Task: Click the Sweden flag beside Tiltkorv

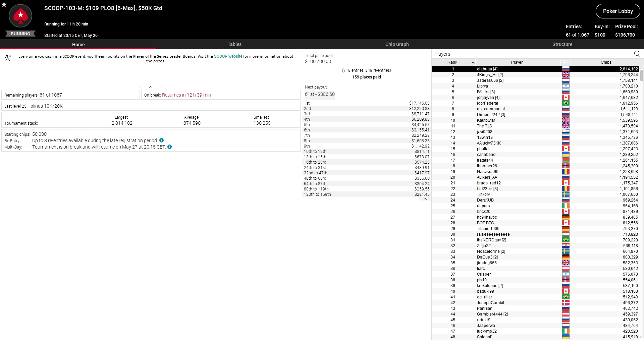Action: coord(566,194)
